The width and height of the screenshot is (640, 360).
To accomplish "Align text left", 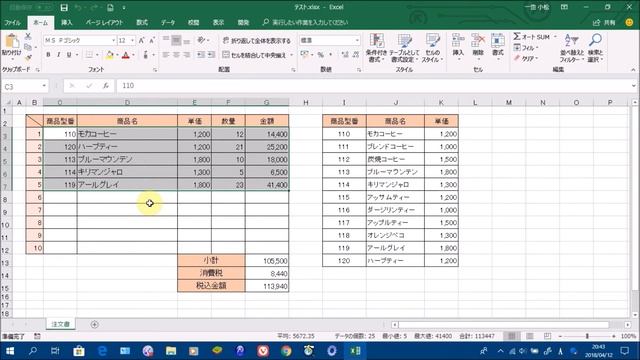I will pos(166,55).
